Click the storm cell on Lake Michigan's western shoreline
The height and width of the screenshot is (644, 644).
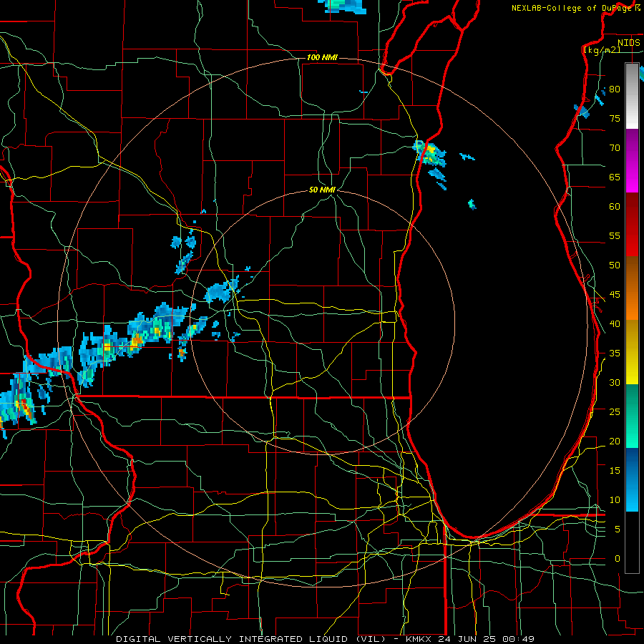click(x=429, y=153)
